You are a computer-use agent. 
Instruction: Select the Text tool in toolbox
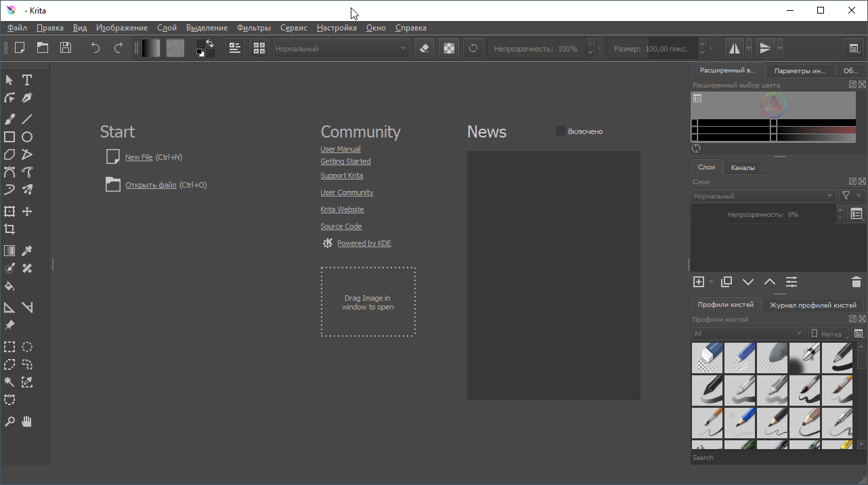pos(27,80)
